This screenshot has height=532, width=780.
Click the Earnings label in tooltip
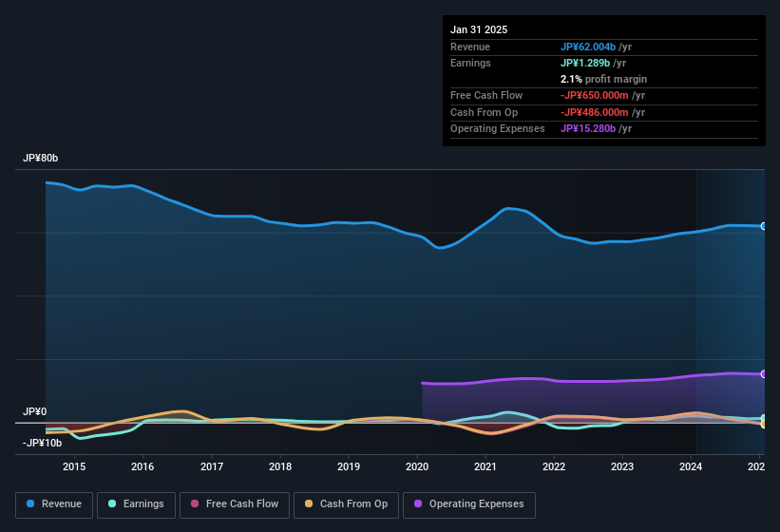470,63
